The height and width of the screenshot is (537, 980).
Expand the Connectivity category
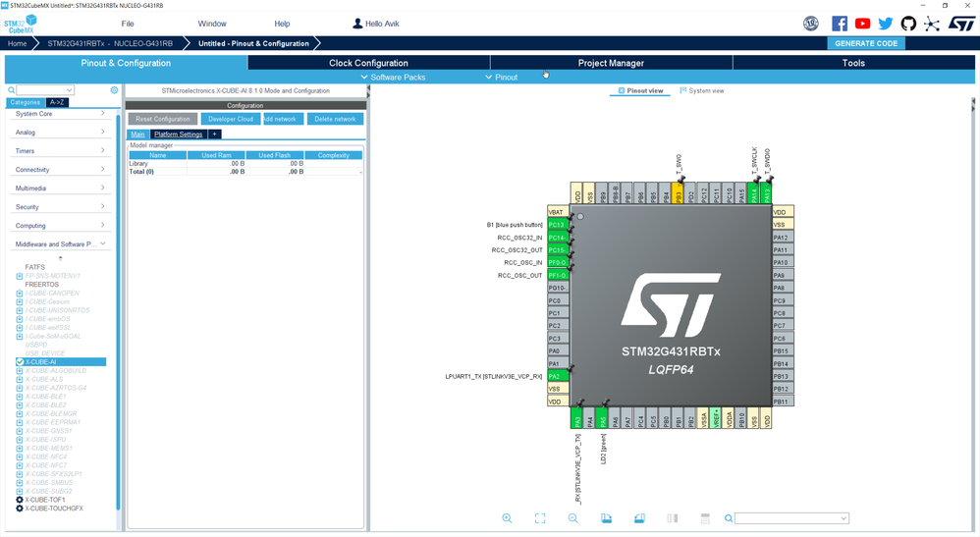coord(60,170)
